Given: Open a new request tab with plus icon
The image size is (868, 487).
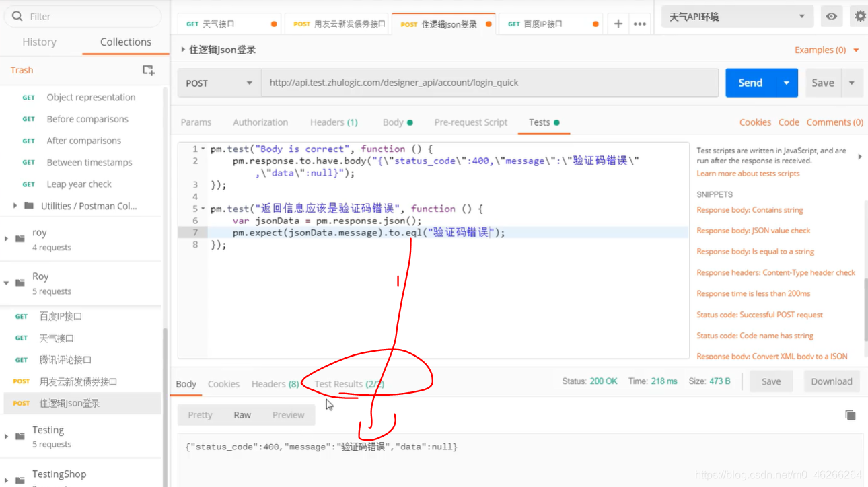Looking at the screenshot, I should click(x=618, y=24).
